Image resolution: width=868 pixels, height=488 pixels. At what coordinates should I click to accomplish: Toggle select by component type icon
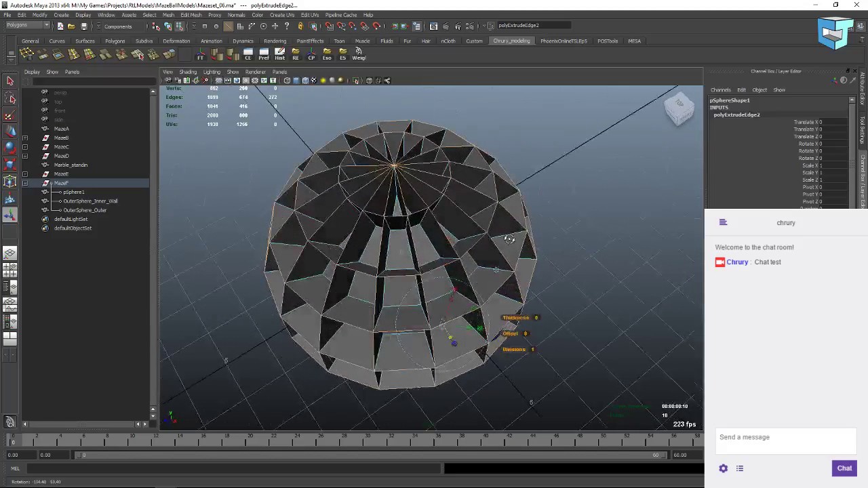tap(179, 26)
